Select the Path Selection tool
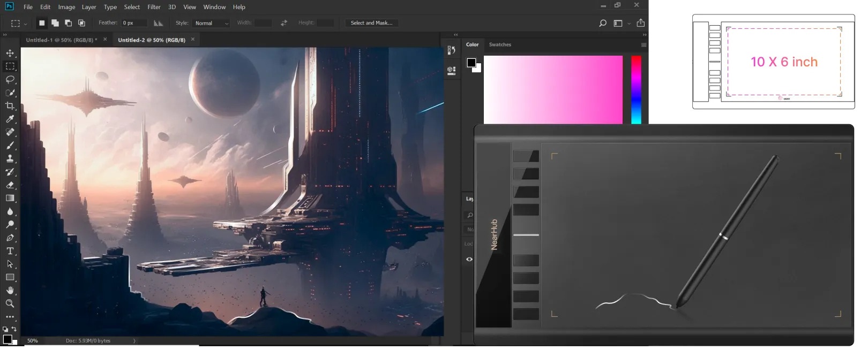 coord(10,264)
